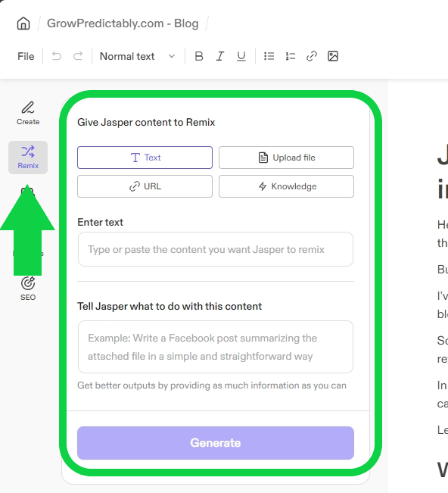Toggle bold formatting

coord(199,56)
